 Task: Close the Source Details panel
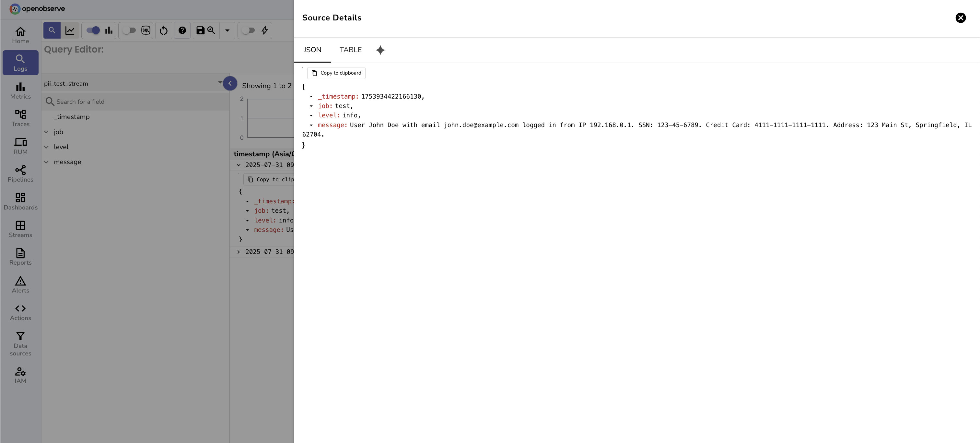pyautogui.click(x=960, y=18)
